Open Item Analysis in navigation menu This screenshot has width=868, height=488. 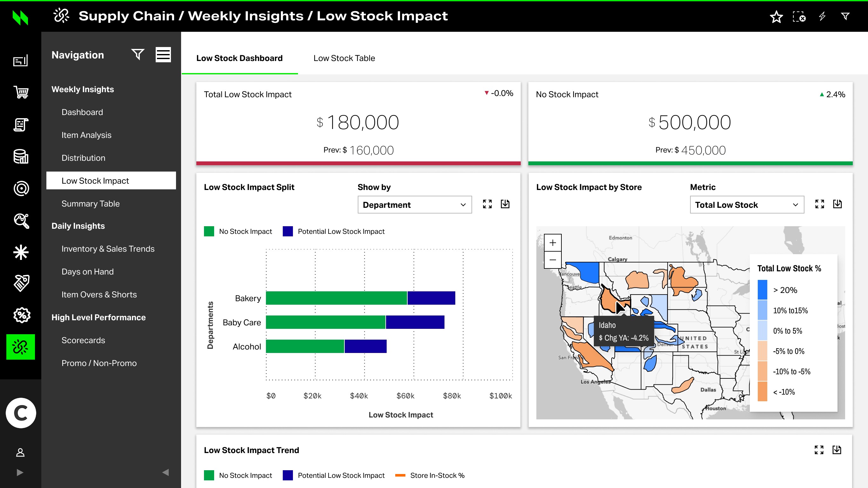[86, 135]
